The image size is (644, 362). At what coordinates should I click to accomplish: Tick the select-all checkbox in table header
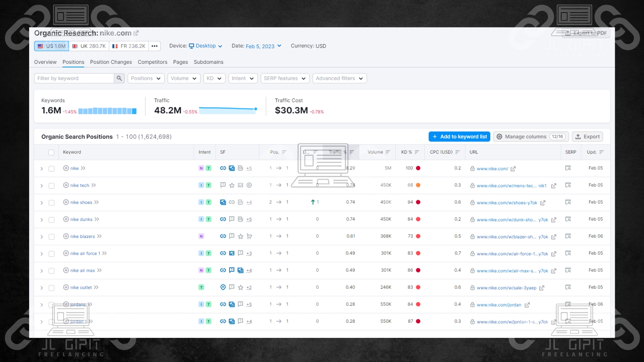(x=51, y=153)
